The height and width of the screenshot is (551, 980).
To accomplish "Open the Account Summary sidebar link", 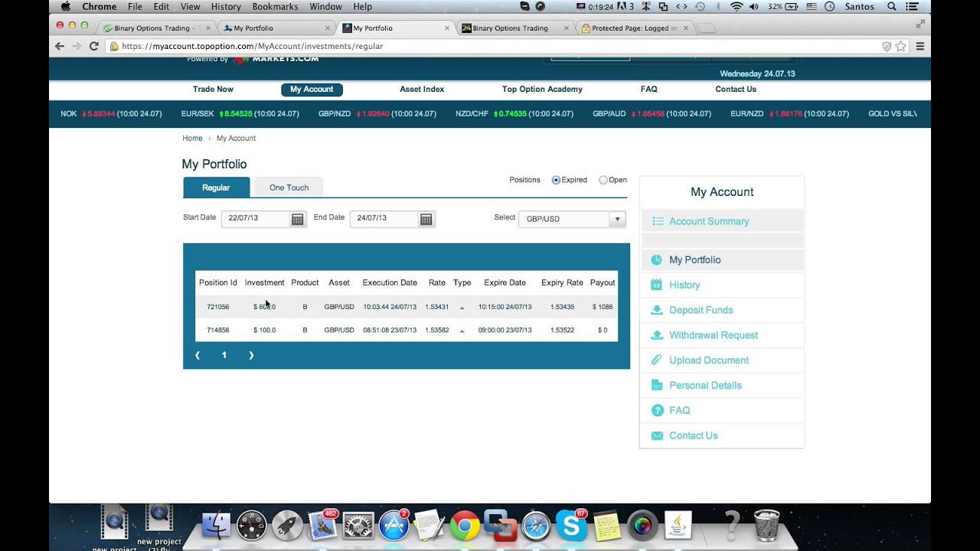I will (x=709, y=221).
